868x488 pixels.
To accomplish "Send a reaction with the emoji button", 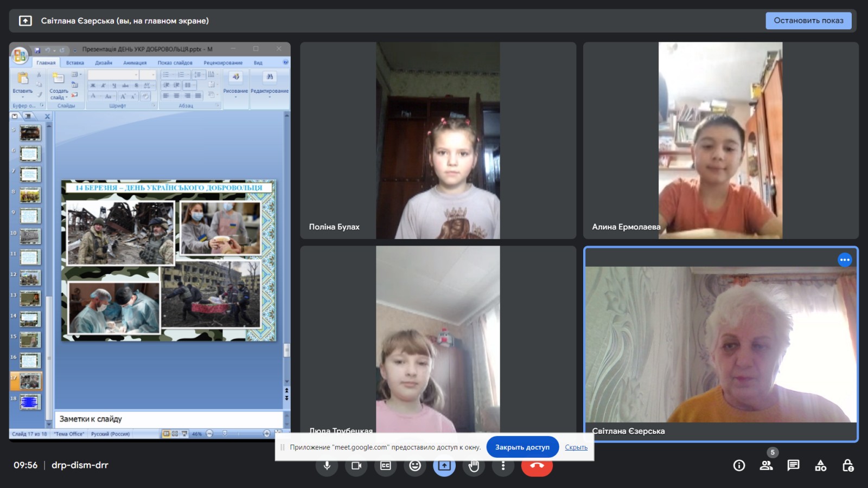I will coord(415,466).
